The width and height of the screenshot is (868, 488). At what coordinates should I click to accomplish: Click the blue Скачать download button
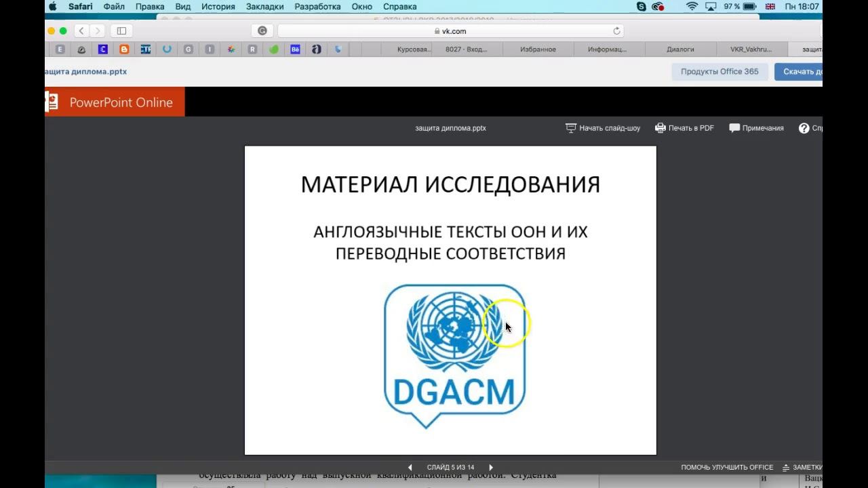798,71
